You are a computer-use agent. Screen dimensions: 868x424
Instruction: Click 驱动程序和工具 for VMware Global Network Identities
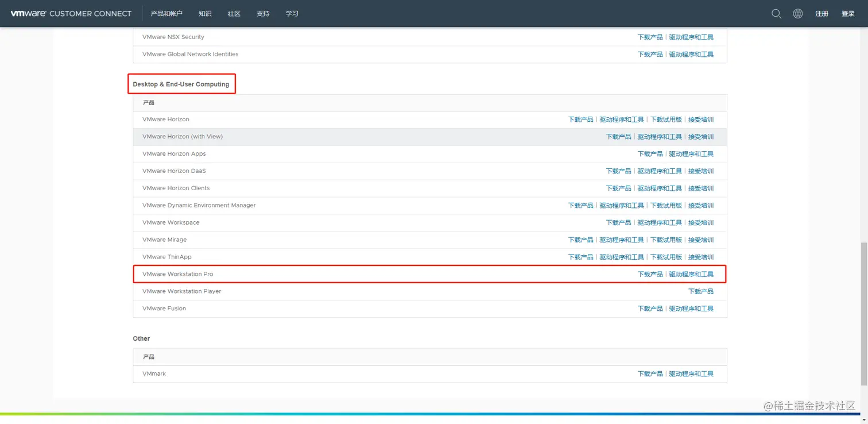(x=691, y=54)
